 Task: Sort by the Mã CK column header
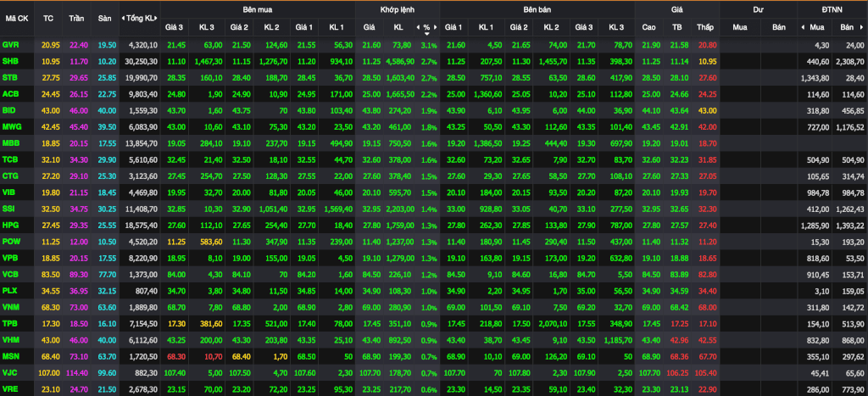tap(17, 19)
